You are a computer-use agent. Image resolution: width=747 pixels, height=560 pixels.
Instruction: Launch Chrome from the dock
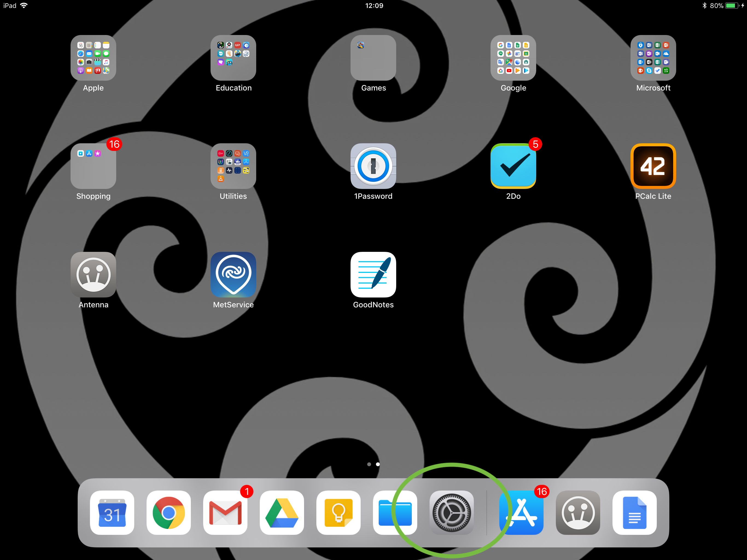click(x=168, y=513)
